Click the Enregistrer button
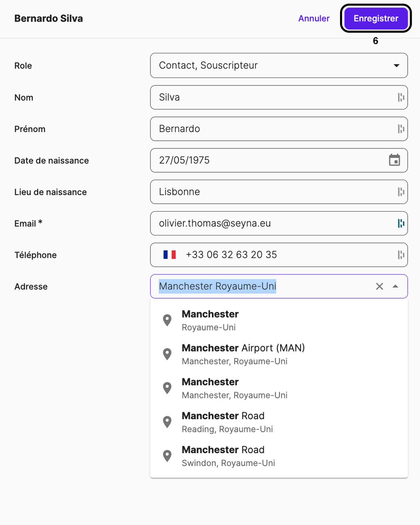Screen dimensions: 420x525 click(376, 18)
